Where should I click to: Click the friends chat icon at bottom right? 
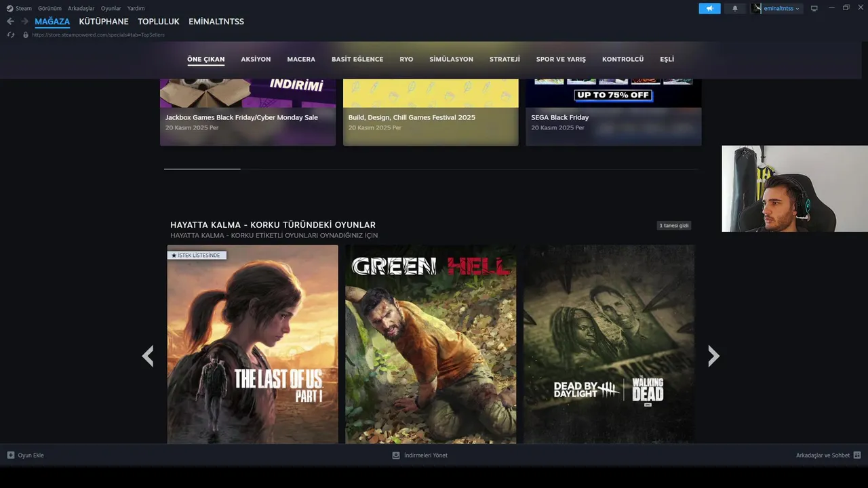pos(857,455)
